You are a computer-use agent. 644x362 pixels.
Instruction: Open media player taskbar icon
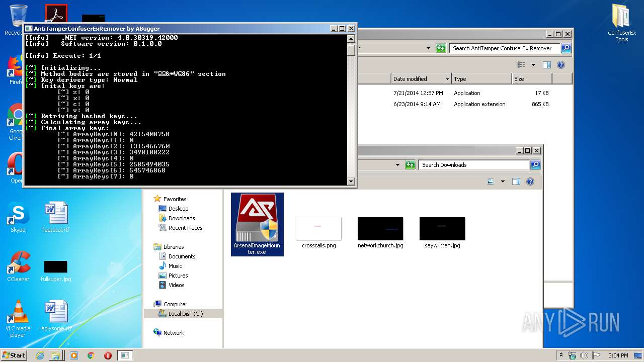(73, 355)
